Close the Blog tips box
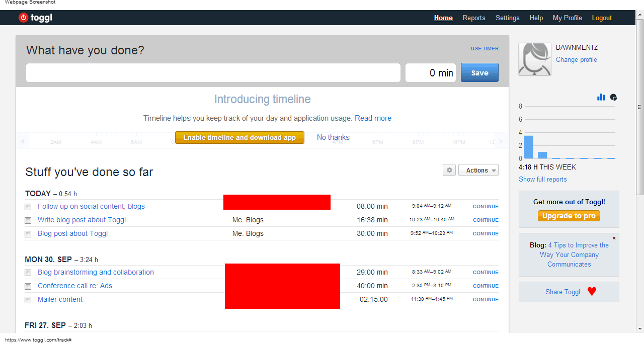Image resolution: width=644 pixels, height=343 pixels. (614, 238)
